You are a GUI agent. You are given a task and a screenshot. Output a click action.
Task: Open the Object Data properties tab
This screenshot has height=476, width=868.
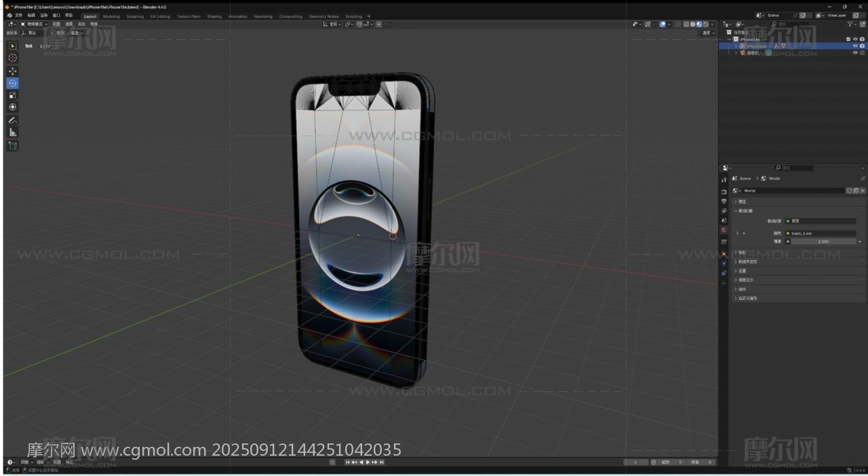(724, 283)
